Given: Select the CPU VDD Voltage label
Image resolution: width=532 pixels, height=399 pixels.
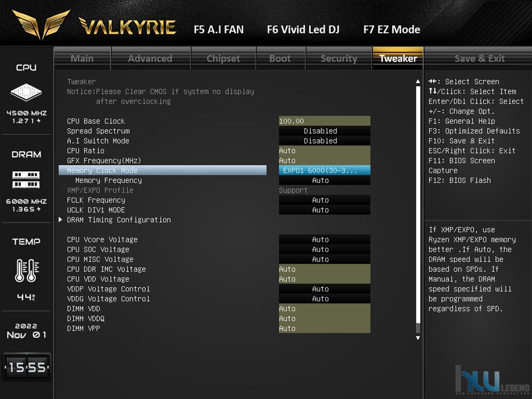Looking at the screenshot, I should tap(98, 279).
